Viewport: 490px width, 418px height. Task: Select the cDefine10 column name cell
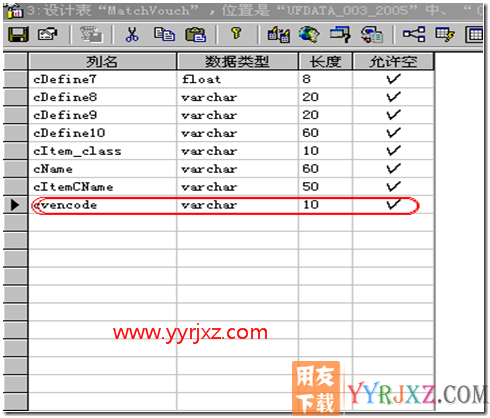click(x=103, y=133)
